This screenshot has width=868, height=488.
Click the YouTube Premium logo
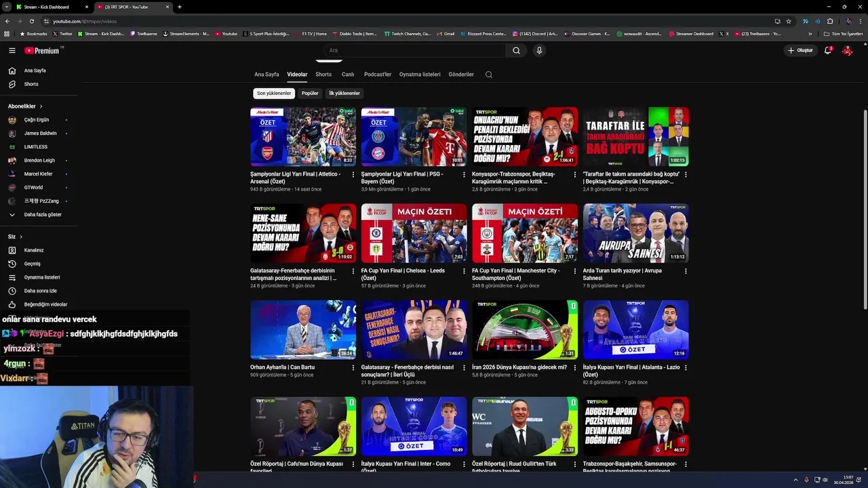click(43, 50)
